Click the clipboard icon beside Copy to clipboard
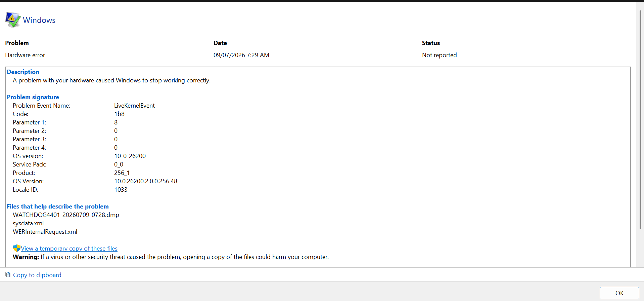Image resolution: width=644 pixels, height=301 pixels. pyautogui.click(x=8, y=275)
